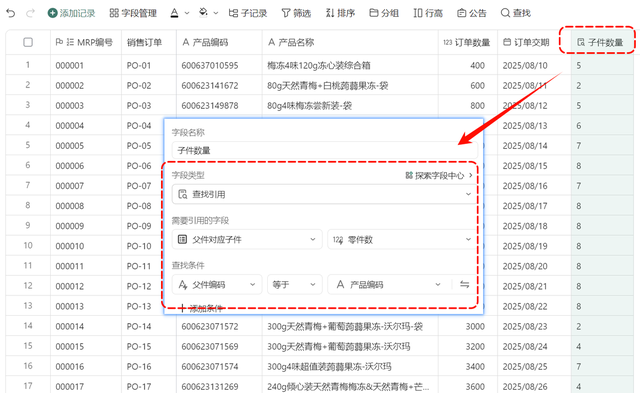Expand the fill color dropdown arrow
This screenshot has width=640, height=393.
point(216,13)
